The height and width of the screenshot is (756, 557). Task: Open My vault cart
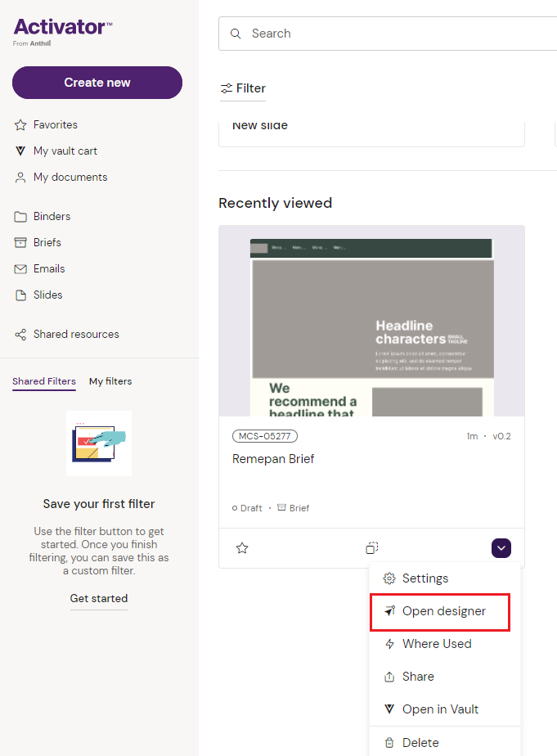click(65, 151)
